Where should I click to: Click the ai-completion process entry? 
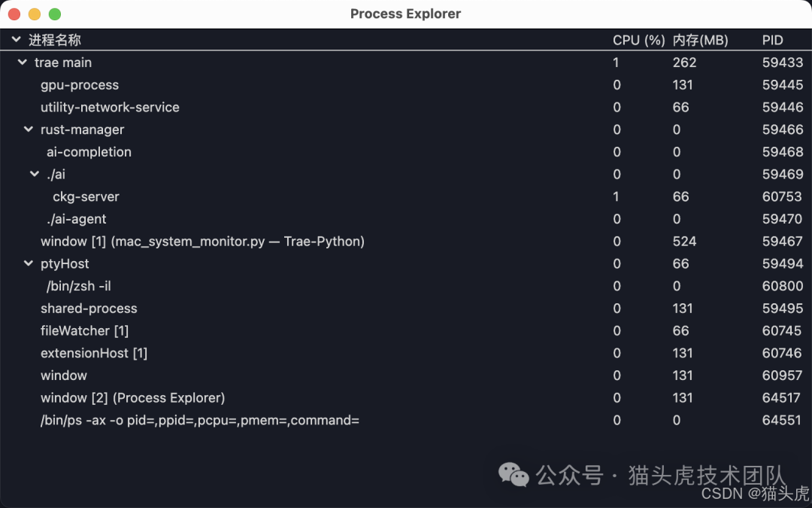pyautogui.click(x=89, y=152)
